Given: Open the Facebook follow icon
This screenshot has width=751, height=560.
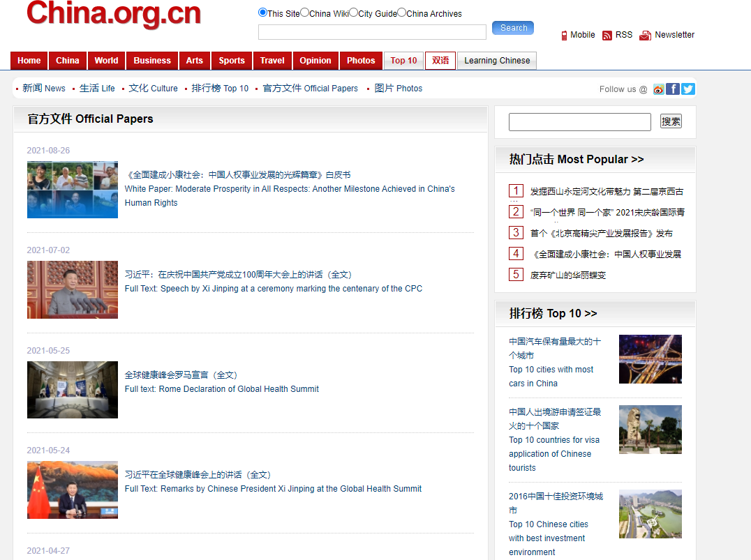Looking at the screenshot, I should coord(673,89).
